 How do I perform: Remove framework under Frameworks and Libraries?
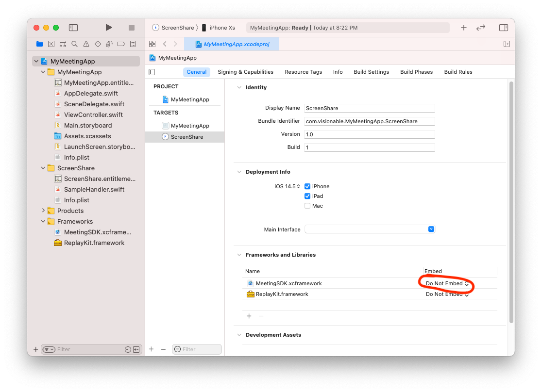[261, 316]
